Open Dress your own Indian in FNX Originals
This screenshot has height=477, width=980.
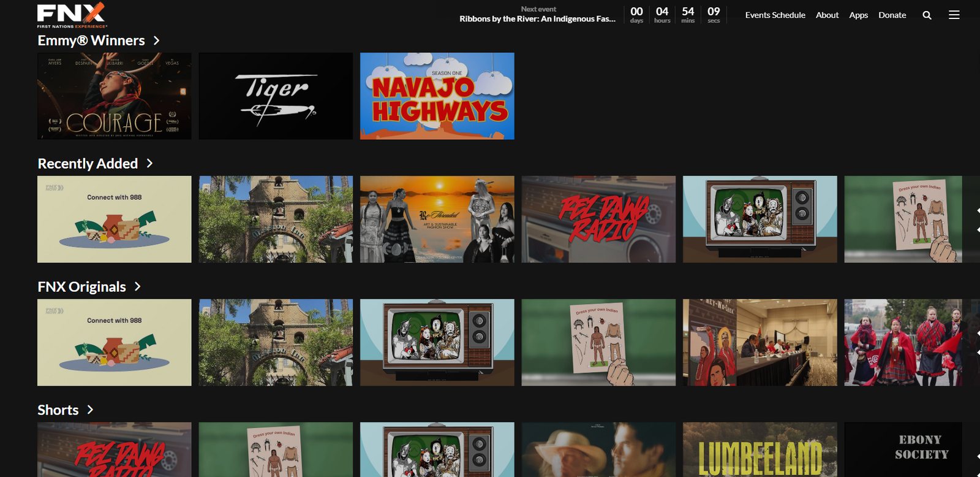[598, 343]
